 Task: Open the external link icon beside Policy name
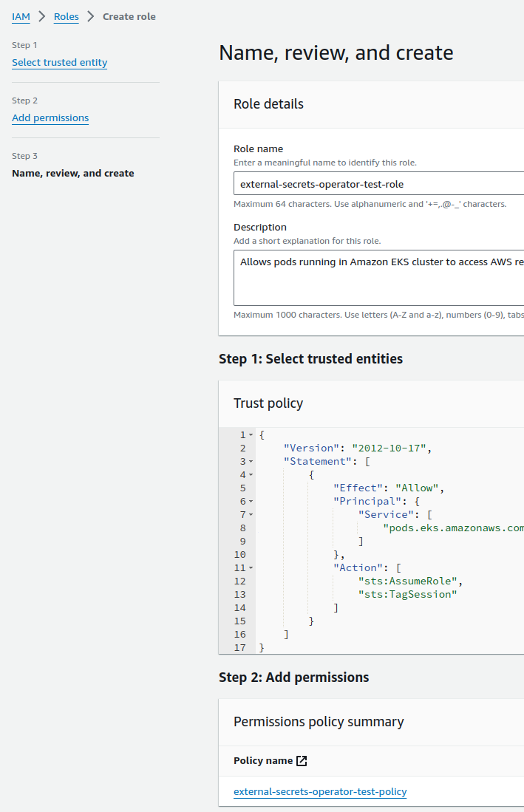tap(302, 761)
